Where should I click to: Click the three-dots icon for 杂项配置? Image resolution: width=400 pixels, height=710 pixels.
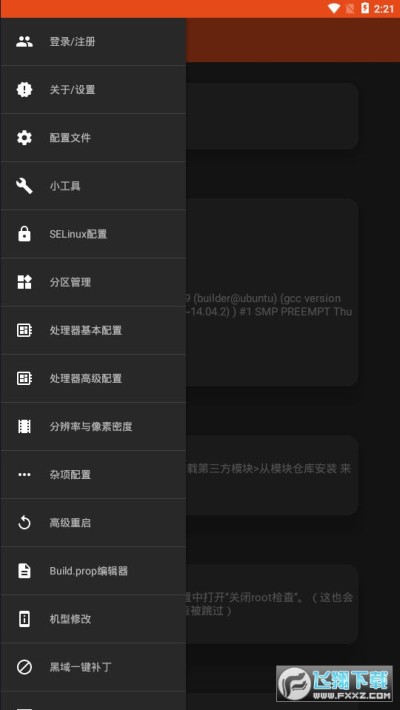(x=24, y=475)
